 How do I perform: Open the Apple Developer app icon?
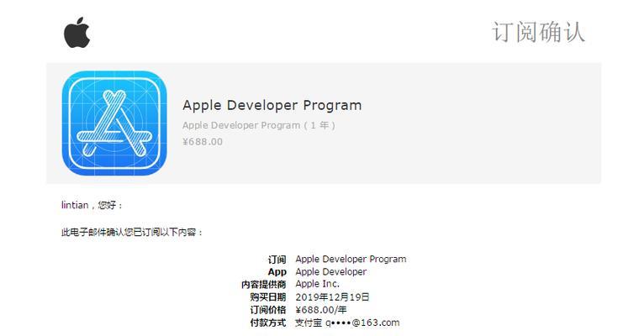(114, 123)
